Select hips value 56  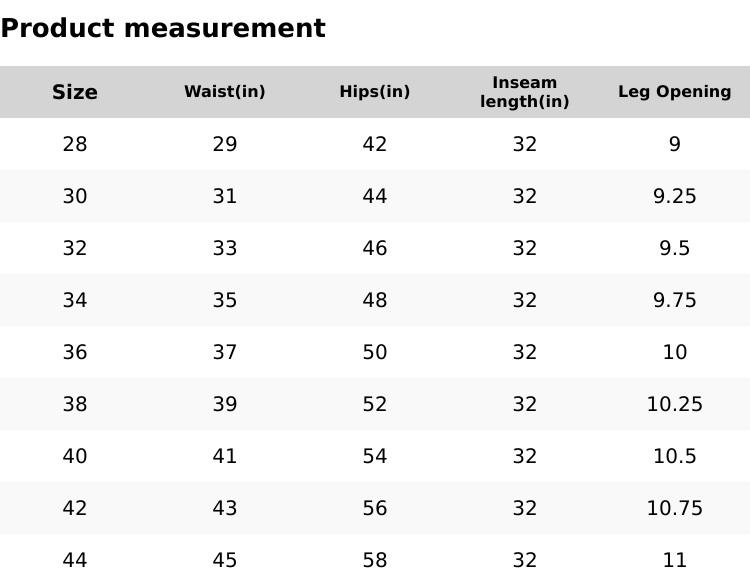[x=375, y=508]
